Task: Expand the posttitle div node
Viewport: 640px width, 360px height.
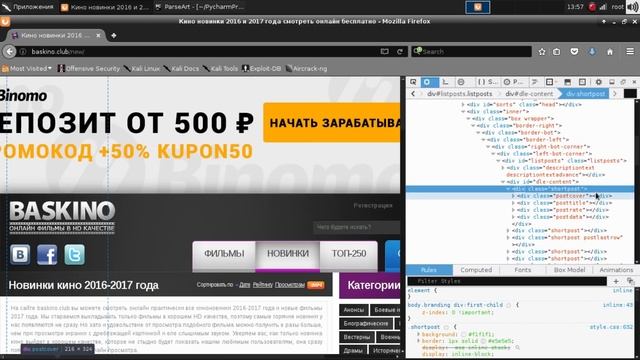Action: [x=513, y=203]
